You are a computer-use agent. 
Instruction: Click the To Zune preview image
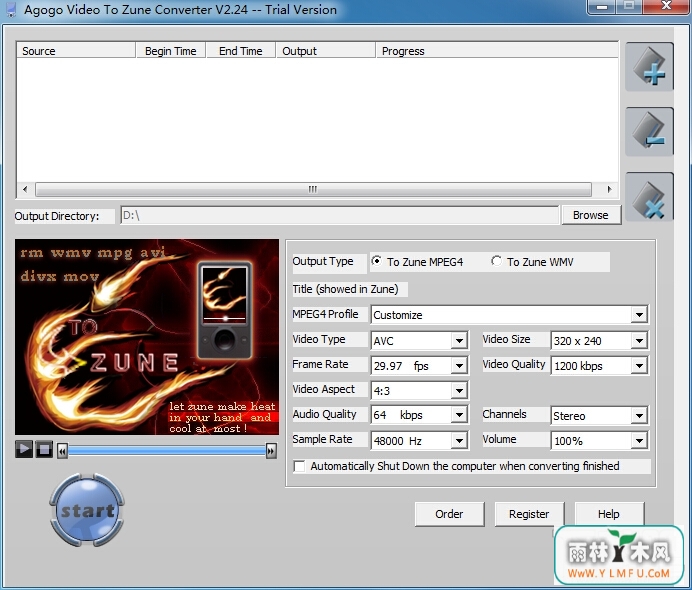pyautogui.click(x=147, y=337)
